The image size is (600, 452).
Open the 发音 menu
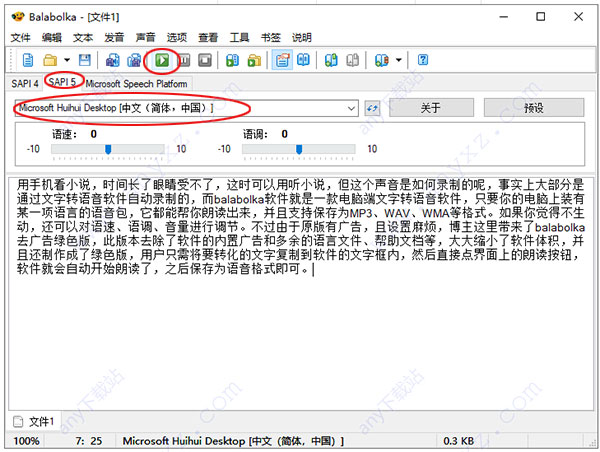click(x=114, y=38)
